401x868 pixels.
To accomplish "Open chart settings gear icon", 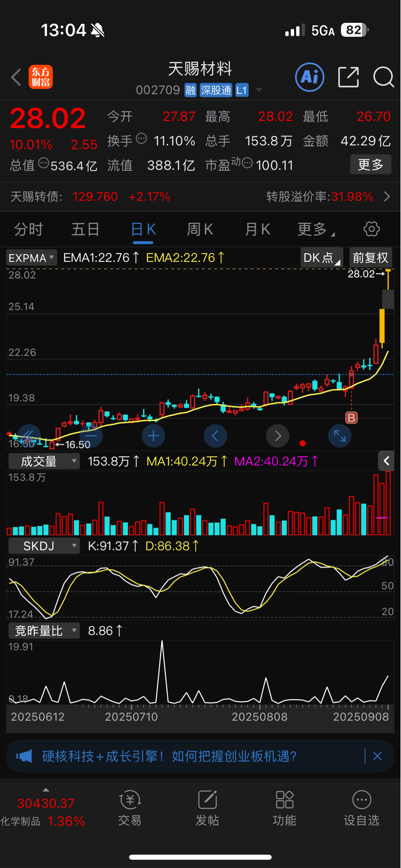I will 371,229.
